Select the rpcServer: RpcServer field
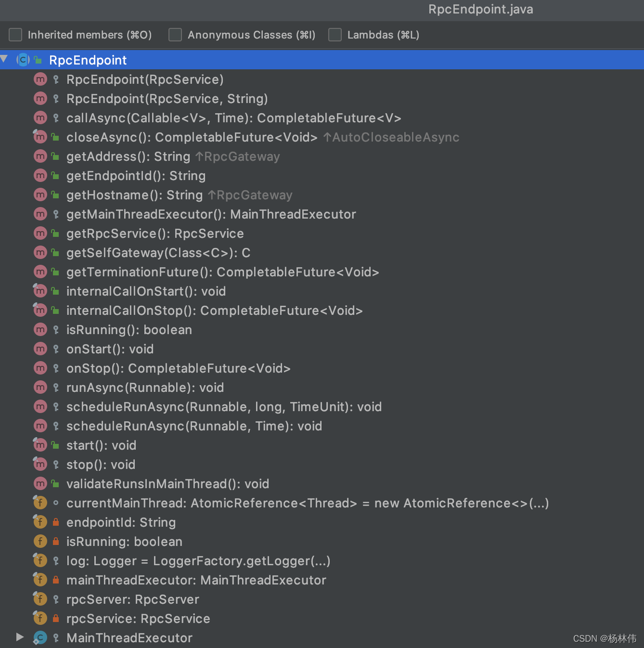The height and width of the screenshot is (648, 644). coord(132,599)
